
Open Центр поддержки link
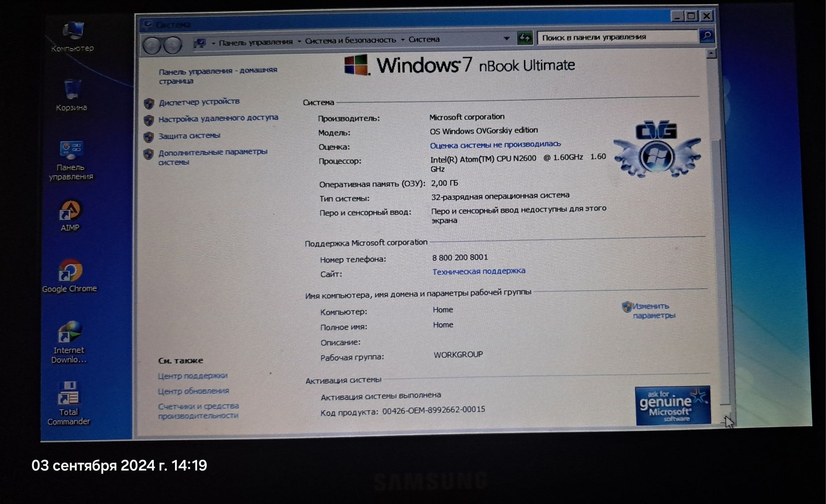[193, 376]
